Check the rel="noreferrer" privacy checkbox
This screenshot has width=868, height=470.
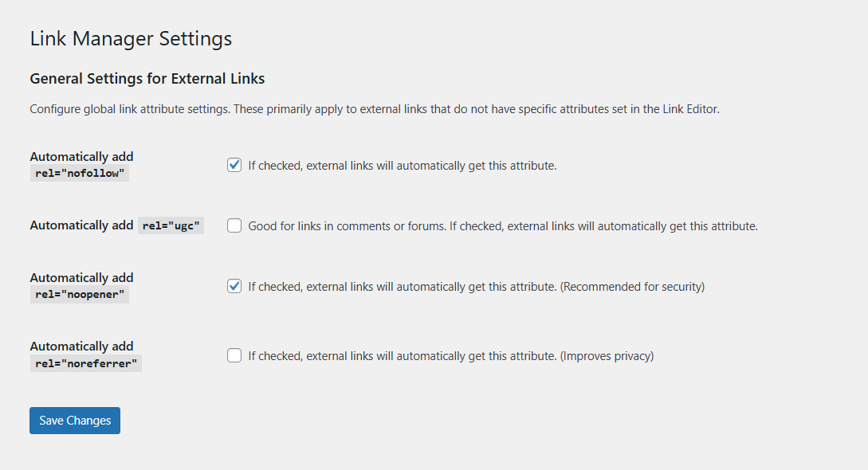pos(234,355)
